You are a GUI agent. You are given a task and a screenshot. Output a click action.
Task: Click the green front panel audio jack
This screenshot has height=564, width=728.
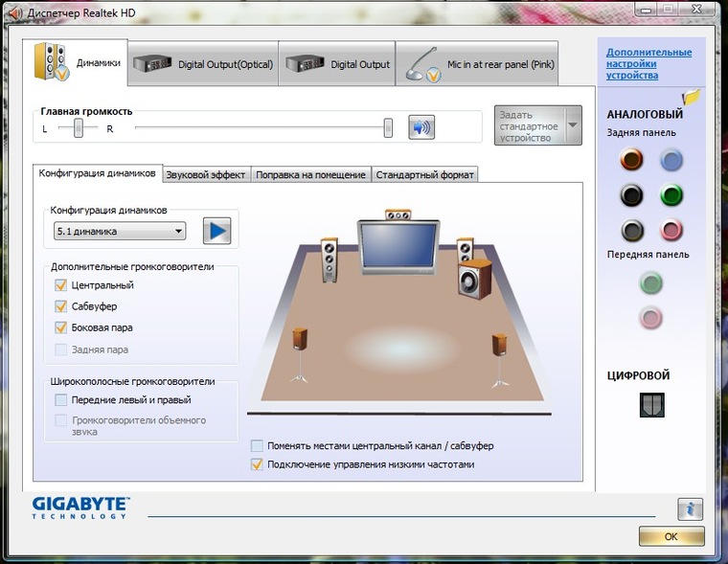651,283
